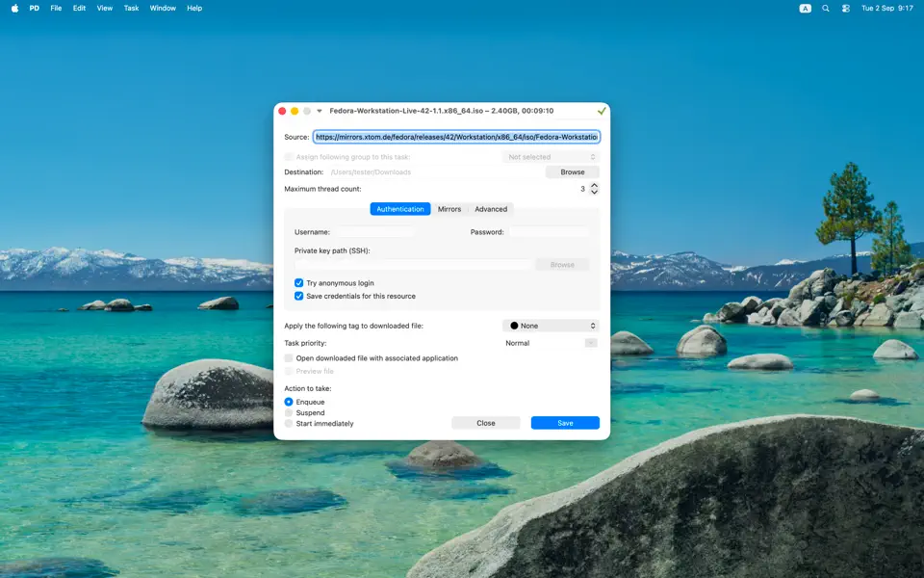Click the disabled task priority dropdown arrow
The height and width of the screenshot is (578, 924).
tap(593, 343)
